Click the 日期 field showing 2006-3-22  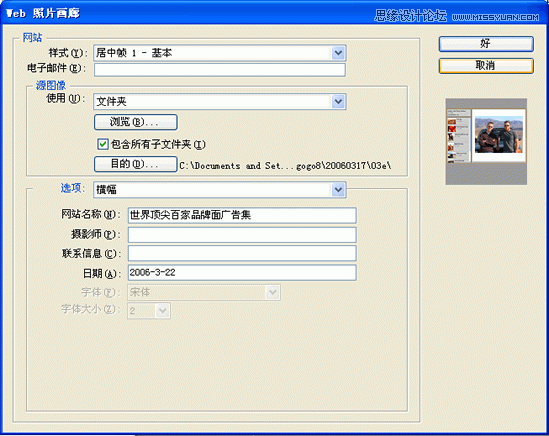pyautogui.click(x=242, y=272)
